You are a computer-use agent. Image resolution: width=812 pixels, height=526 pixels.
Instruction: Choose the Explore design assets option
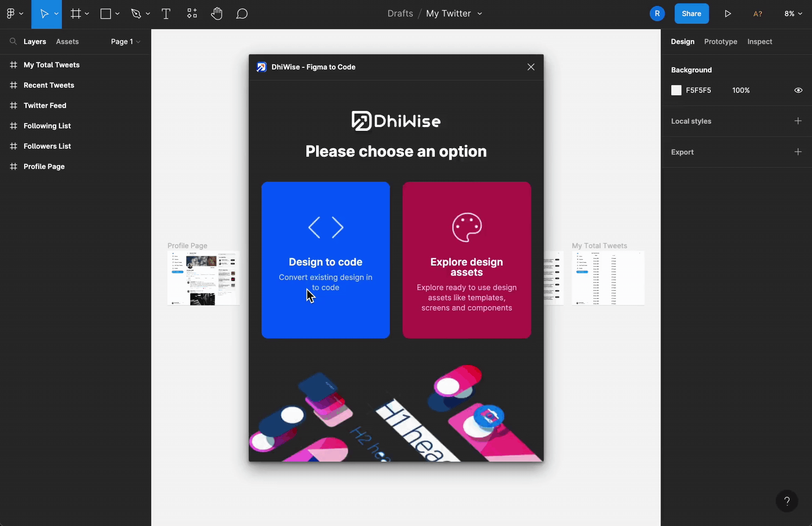467,260
